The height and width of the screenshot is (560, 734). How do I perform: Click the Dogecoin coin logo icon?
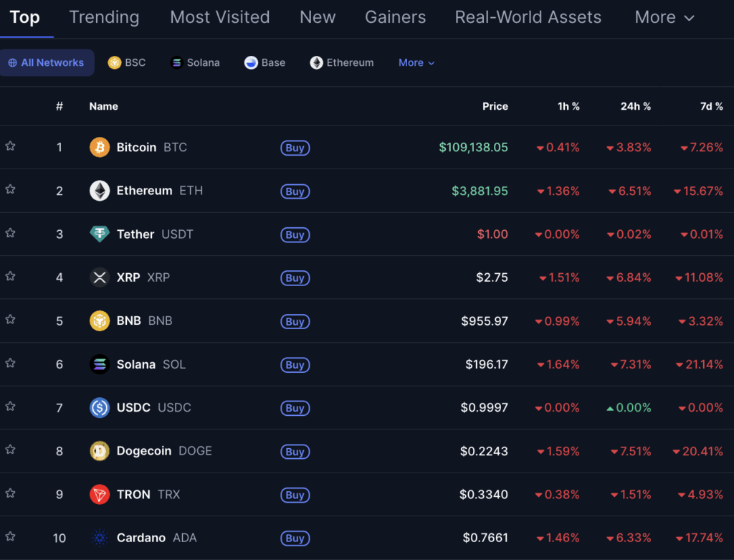100,451
